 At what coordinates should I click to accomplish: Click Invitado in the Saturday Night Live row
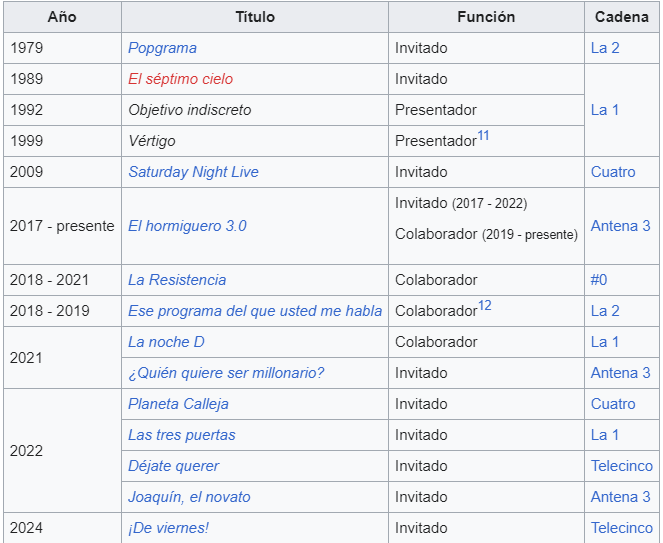(x=421, y=172)
